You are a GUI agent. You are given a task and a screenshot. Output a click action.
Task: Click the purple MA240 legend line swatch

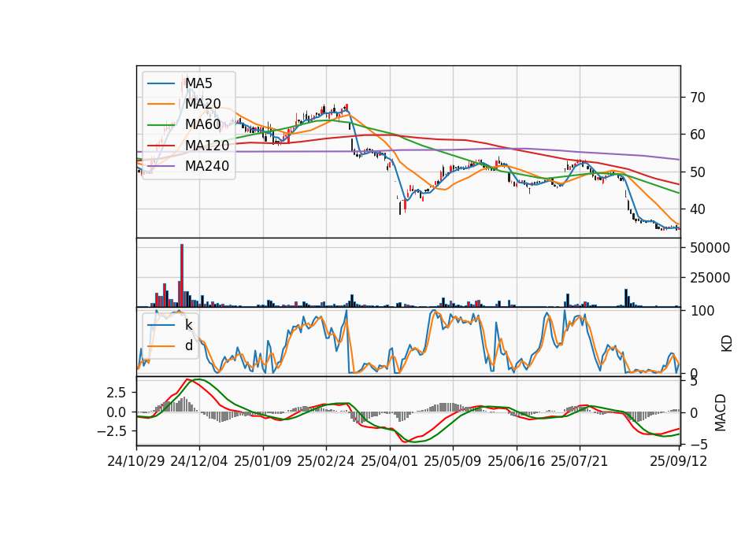[x=161, y=166]
